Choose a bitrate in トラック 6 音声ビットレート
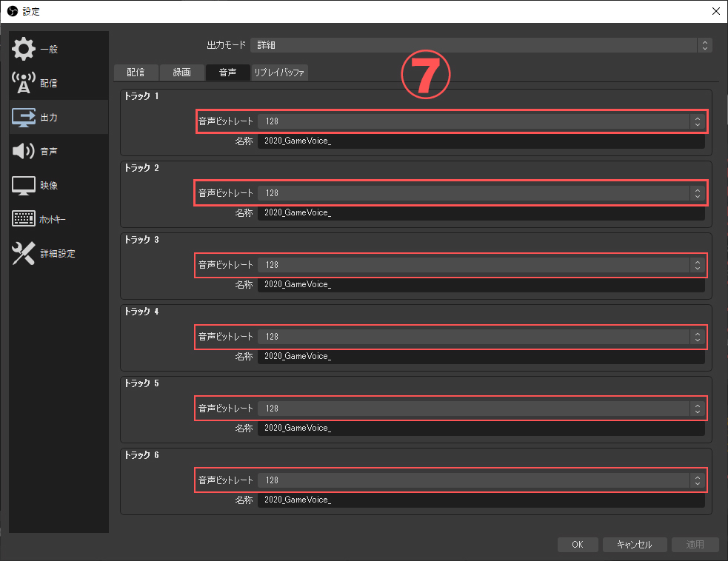The width and height of the screenshot is (728, 561). (x=481, y=480)
